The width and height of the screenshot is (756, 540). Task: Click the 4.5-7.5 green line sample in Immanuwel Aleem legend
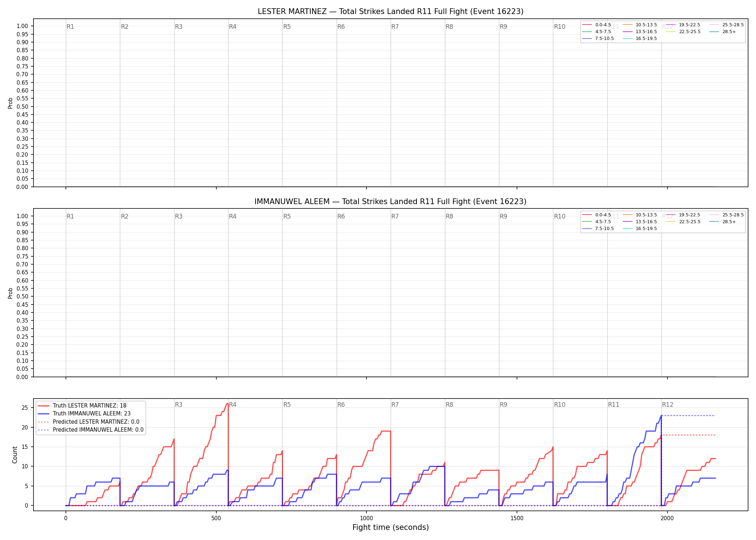[587, 222]
